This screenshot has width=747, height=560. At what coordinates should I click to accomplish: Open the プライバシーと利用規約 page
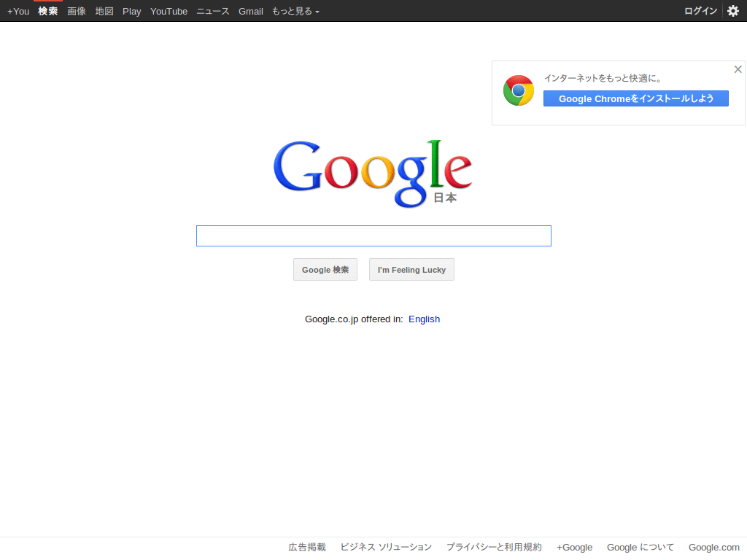[x=494, y=547]
